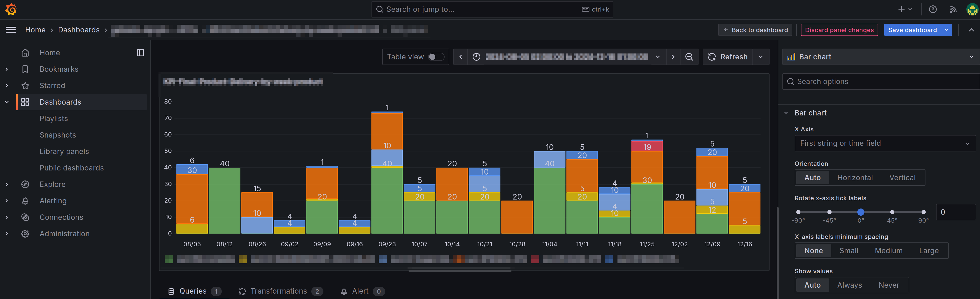
Task: Expand the Save dashboard dropdown arrow
Action: (x=946, y=30)
